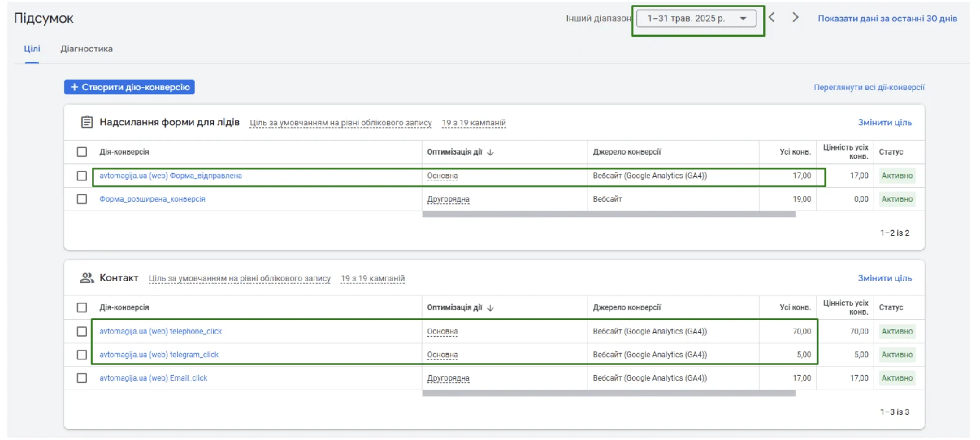The image size is (980, 440).
Task: Click Активно status for telephone_click
Action: [x=897, y=331]
